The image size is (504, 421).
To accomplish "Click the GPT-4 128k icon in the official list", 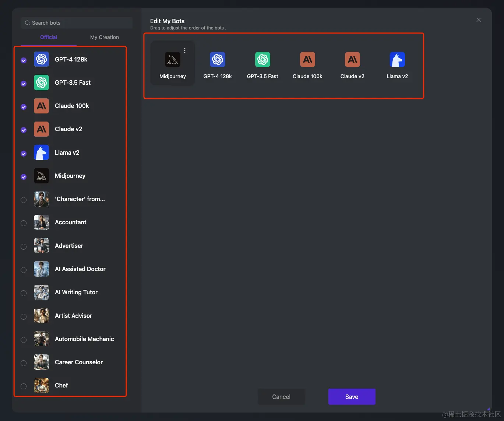I will (x=41, y=59).
